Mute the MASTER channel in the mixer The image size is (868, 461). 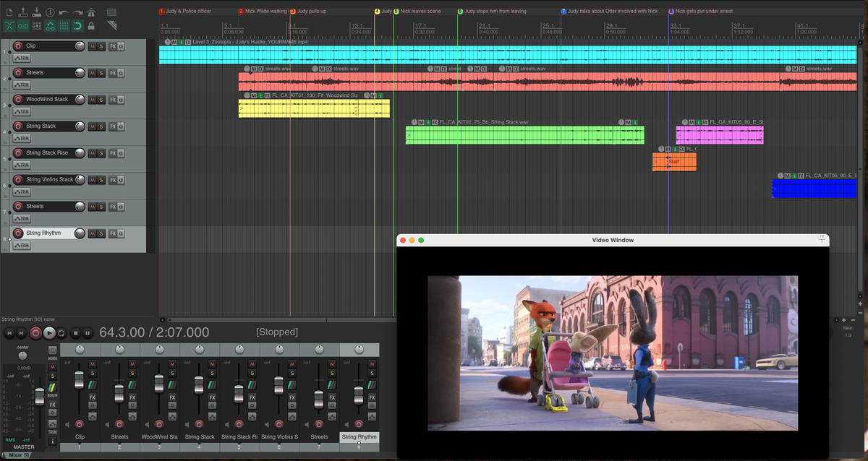point(52,368)
